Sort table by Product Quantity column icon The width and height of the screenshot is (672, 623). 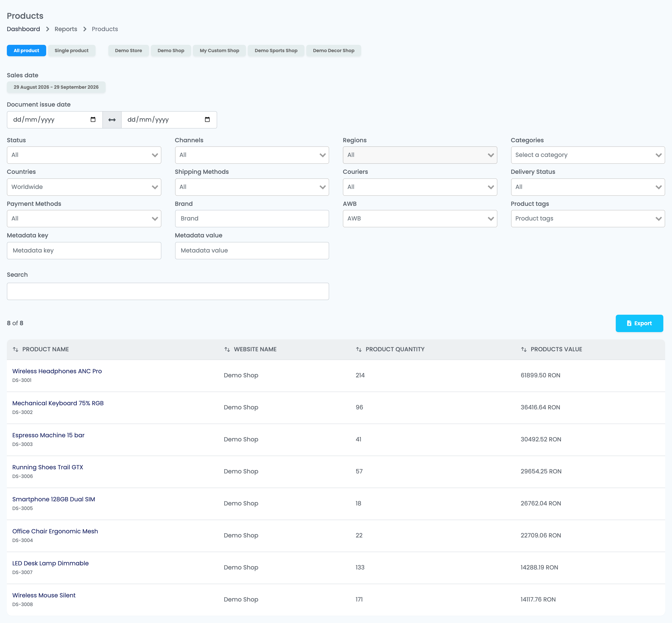pos(359,349)
